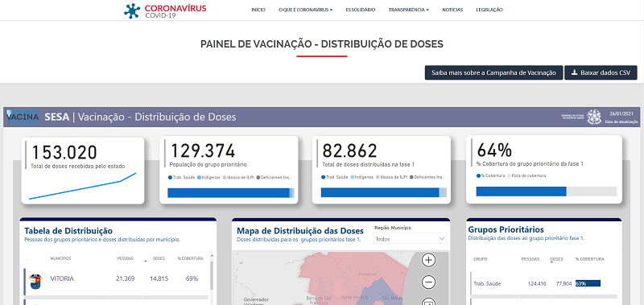The image size is (644, 305).
Task: Sort by DOSES in Tabela de Distribuição
Action: [159, 258]
